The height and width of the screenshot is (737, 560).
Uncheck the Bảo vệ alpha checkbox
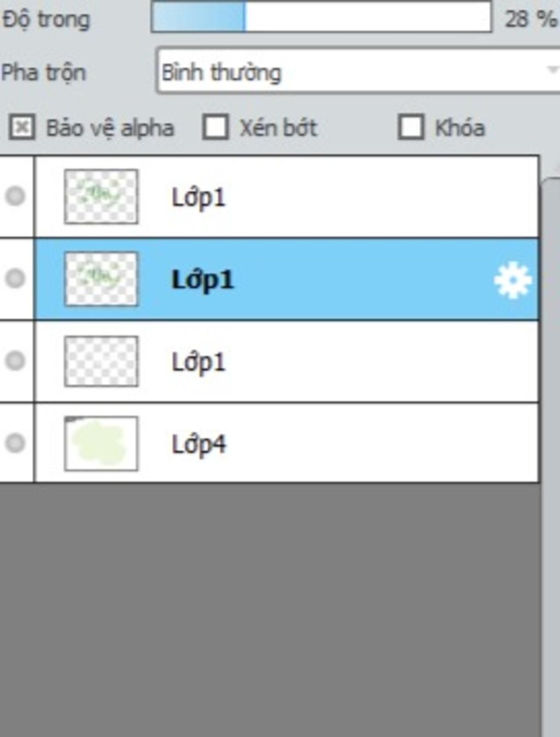click(22, 128)
